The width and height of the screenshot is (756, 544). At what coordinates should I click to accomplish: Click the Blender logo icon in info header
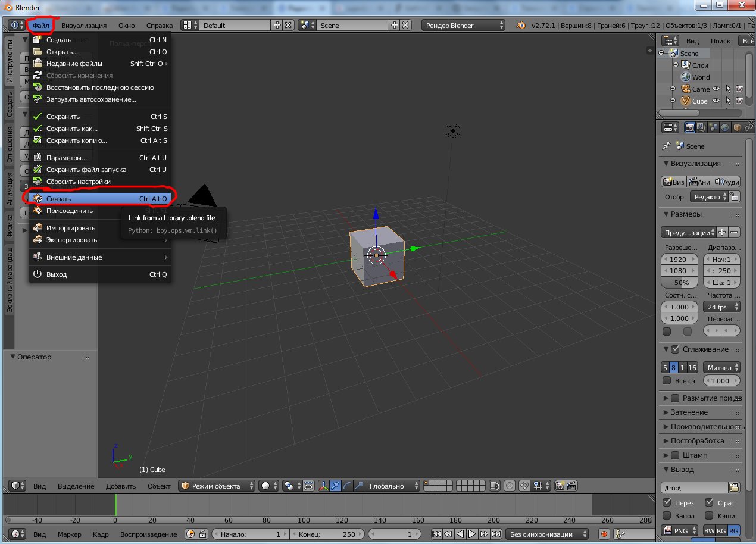pos(521,26)
